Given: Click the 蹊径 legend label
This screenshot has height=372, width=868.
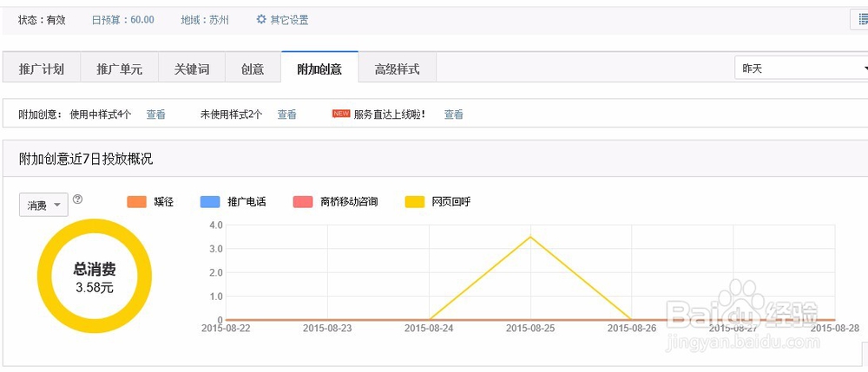Looking at the screenshot, I should 164,202.
